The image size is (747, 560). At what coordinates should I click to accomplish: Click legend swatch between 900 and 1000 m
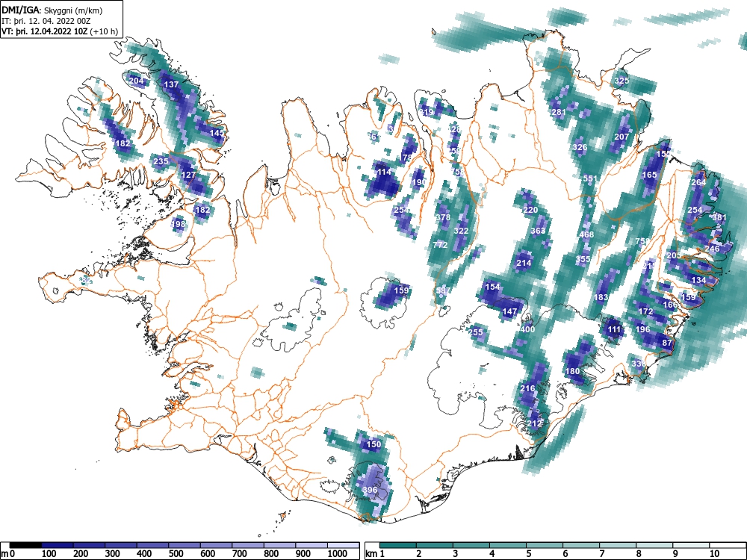311,545
